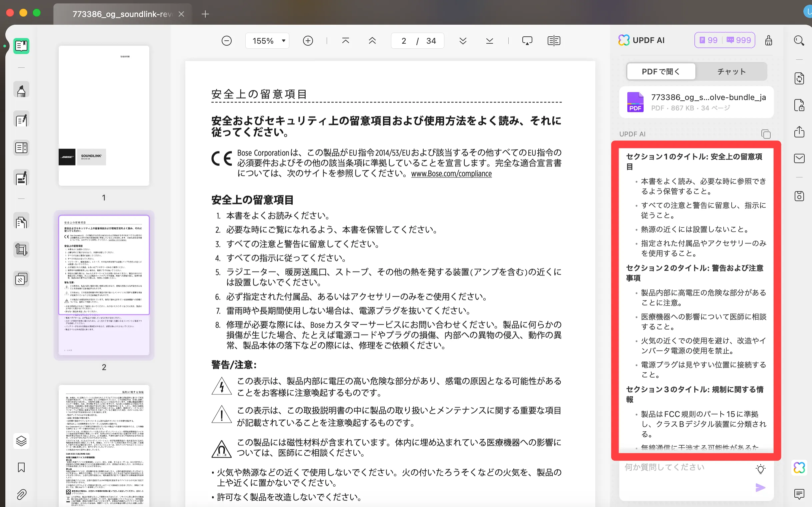812x507 pixels.
Task: Select the page 2 thumbnail
Action: coord(104,286)
